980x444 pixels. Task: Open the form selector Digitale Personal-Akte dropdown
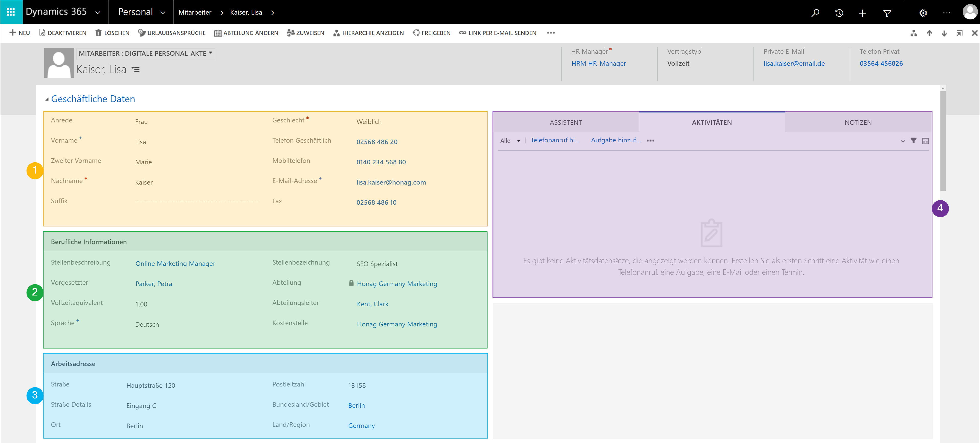point(210,53)
